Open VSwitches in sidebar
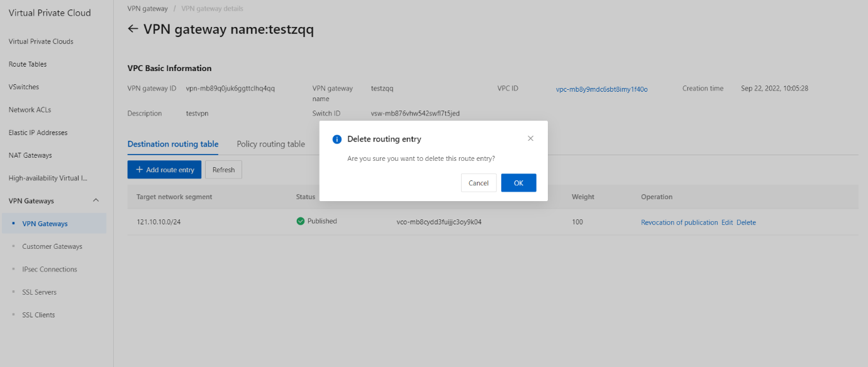868x367 pixels. click(x=24, y=87)
